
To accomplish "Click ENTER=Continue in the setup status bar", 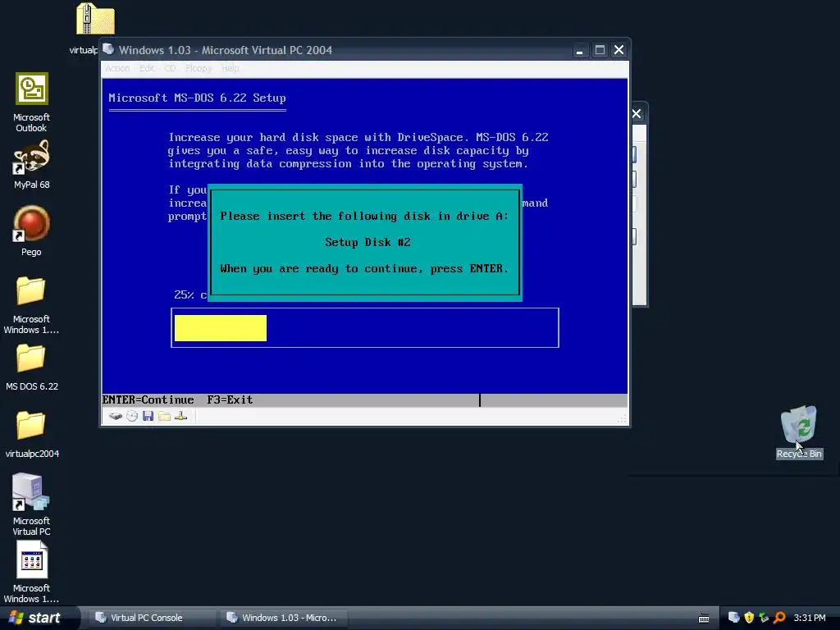I will (148, 399).
